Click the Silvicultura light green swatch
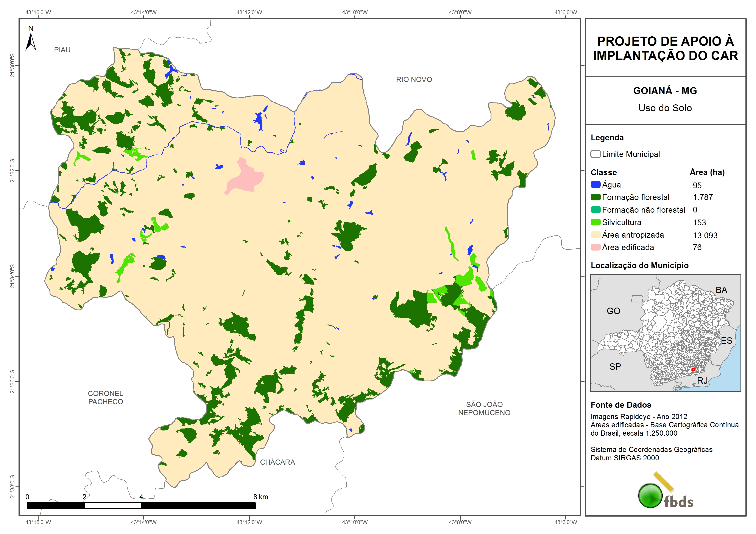The width and height of the screenshot is (756, 534). click(x=595, y=222)
